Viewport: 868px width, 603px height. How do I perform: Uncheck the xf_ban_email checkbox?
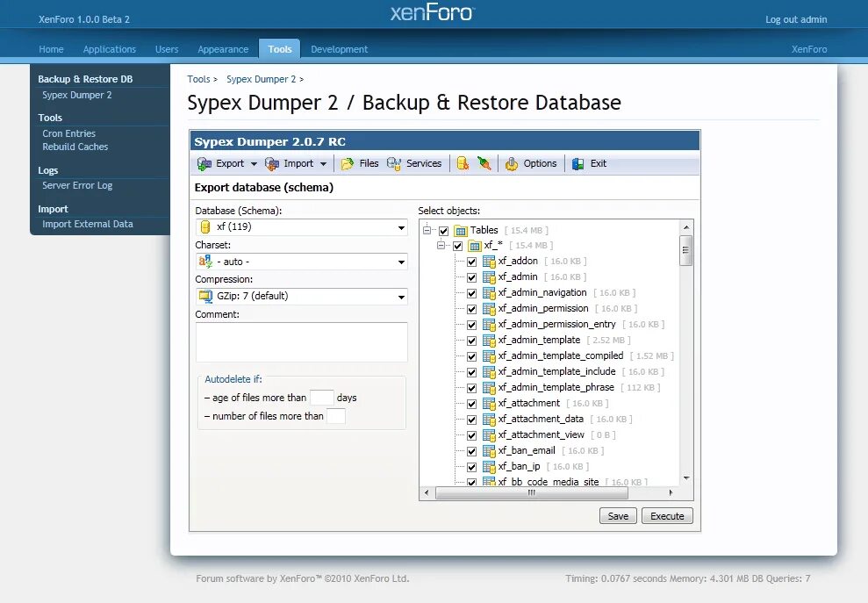471,451
